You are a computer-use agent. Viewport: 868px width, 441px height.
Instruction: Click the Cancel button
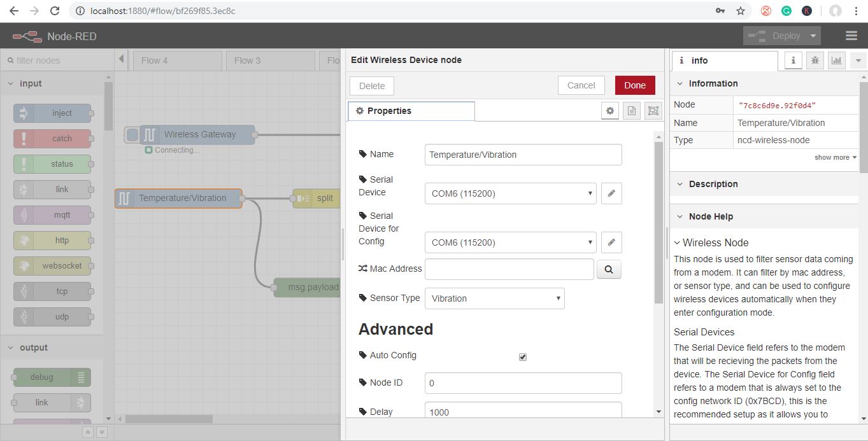coord(581,85)
